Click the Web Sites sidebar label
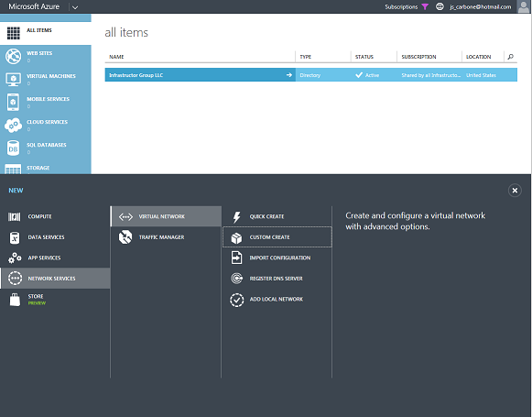This screenshot has height=417, width=532. [39, 53]
